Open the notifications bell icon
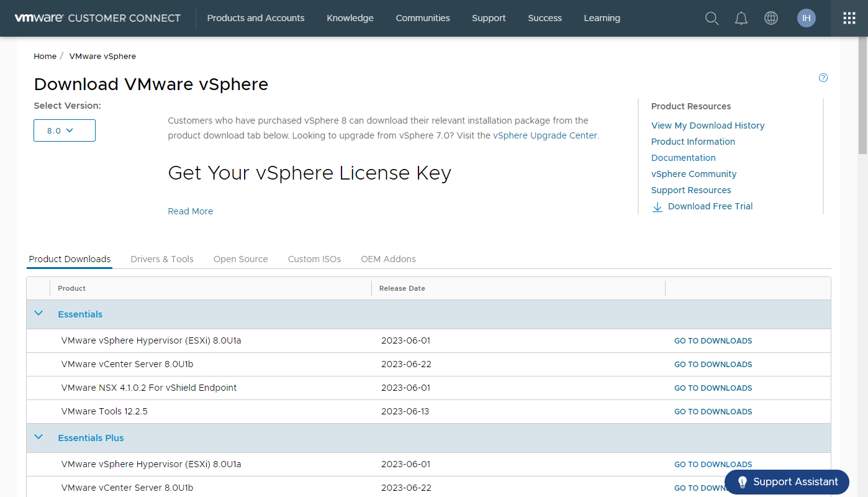The image size is (868, 497). 741,18
